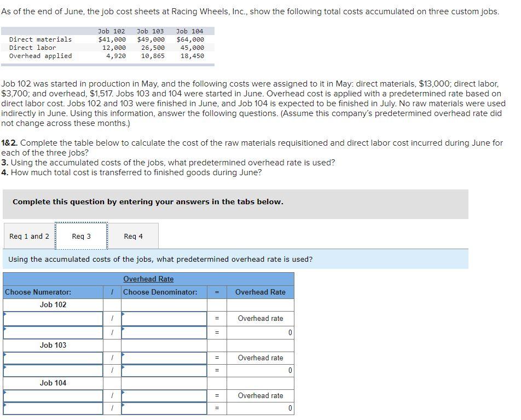Click the Job 102 overhead rate result cell
Image resolution: width=521 pixels, height=420 pixels.
(260, 318)
